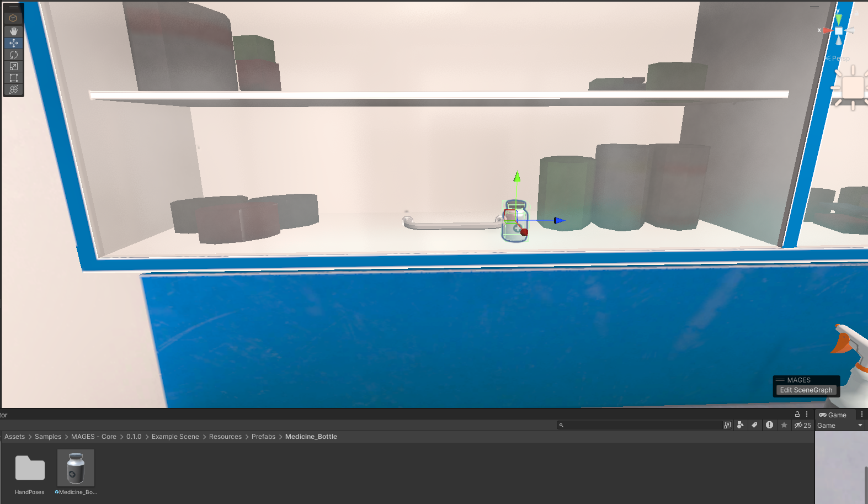This screenshot has width=868, height=504.
Task: Go to Example Scene breadcrumb folder
Action: point(175,437)
